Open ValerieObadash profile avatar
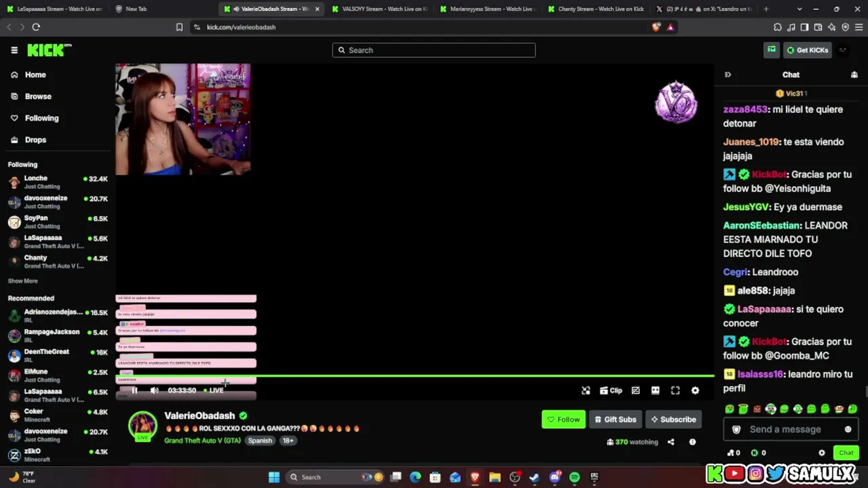This screenshot has width=868, height=488. pyautogui.click(x=142, y=426)
